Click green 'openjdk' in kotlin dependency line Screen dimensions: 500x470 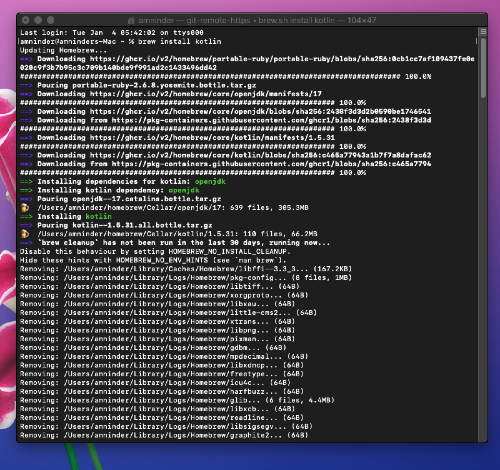click(184, 190)
